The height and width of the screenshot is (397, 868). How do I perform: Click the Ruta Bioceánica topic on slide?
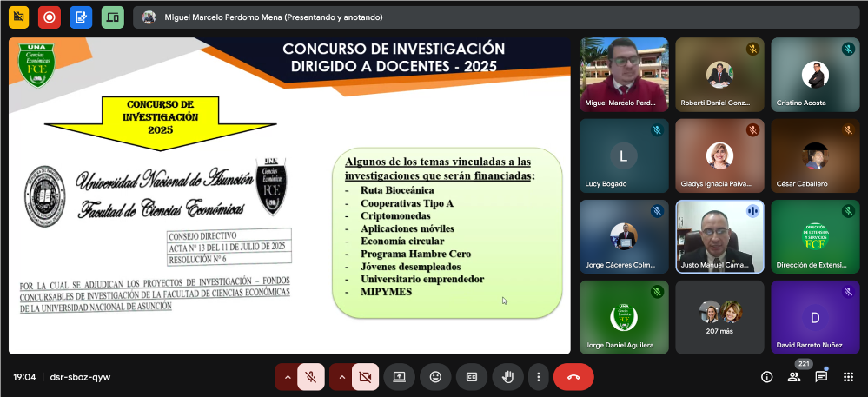coord(397,190)
